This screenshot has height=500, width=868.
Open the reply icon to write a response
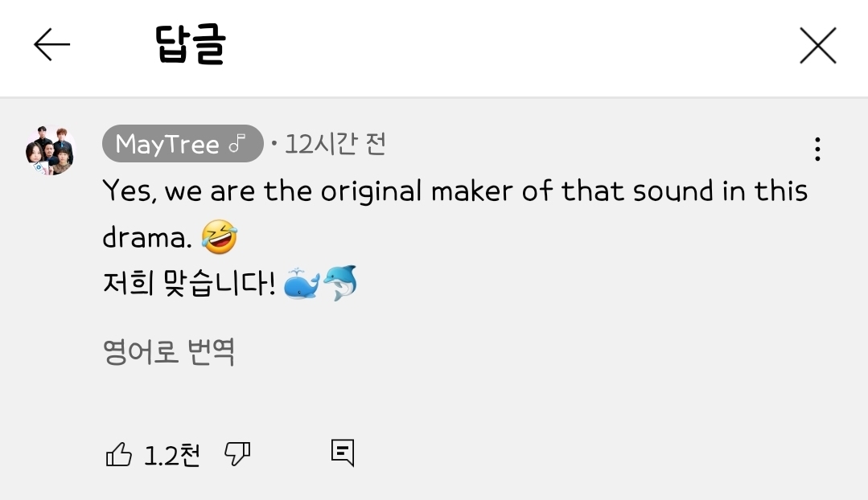pyautogui.click(x=341, y=453)
